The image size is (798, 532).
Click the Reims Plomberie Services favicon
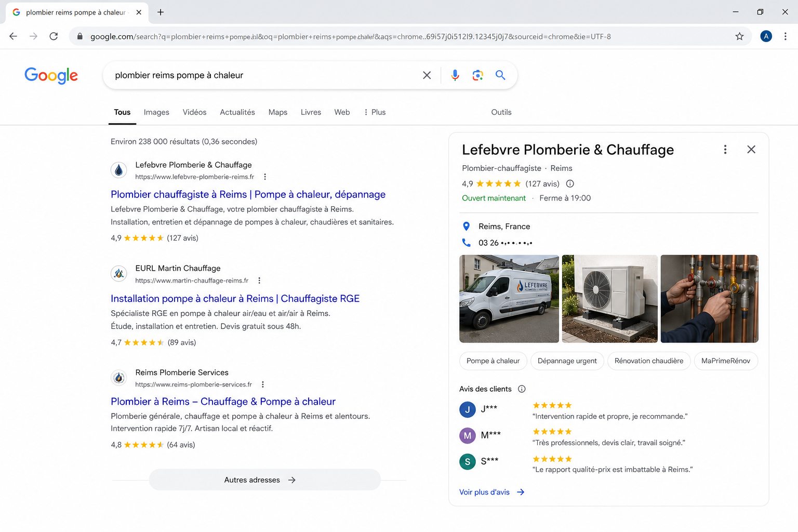point(119,378)
